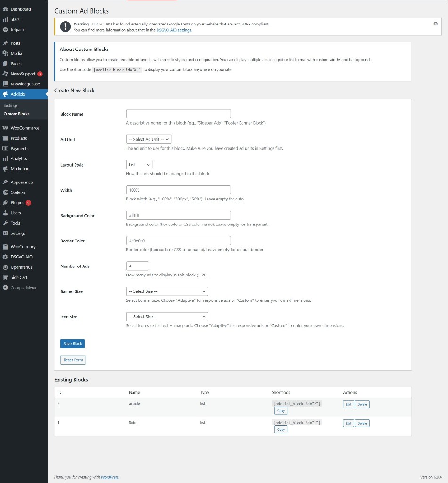Open Adclicks Settings submenu item
Screen dimensions: 448x483
pos(10,105)
